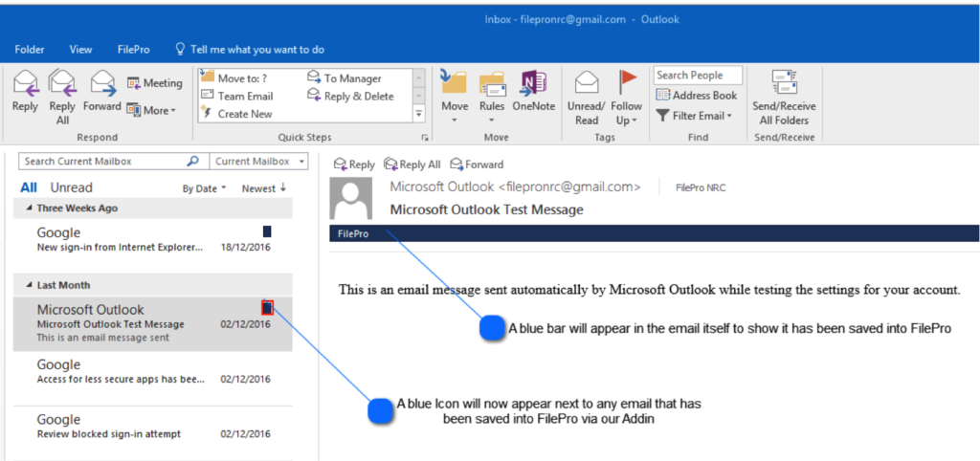Image resolution: width=980 pixels, height=461 pixels.
Task: Open the Filter Email dropdown
Action: (694, 116)
